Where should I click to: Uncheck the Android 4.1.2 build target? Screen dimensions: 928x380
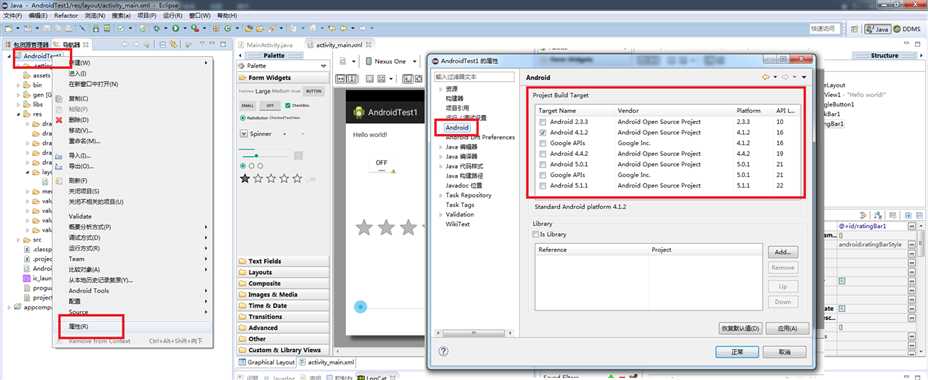543,133
